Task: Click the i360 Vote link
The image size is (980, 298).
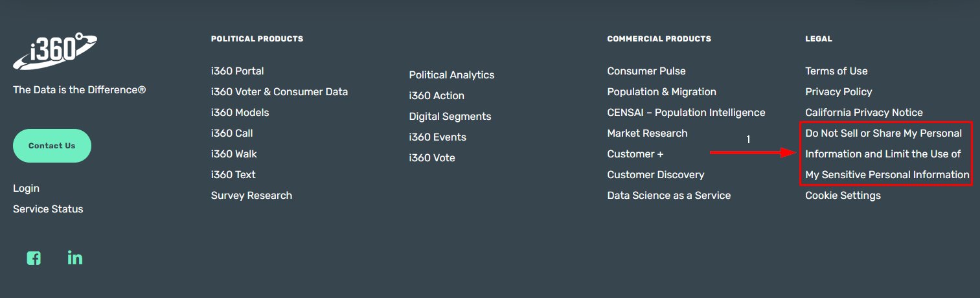Action: [432, 158]
